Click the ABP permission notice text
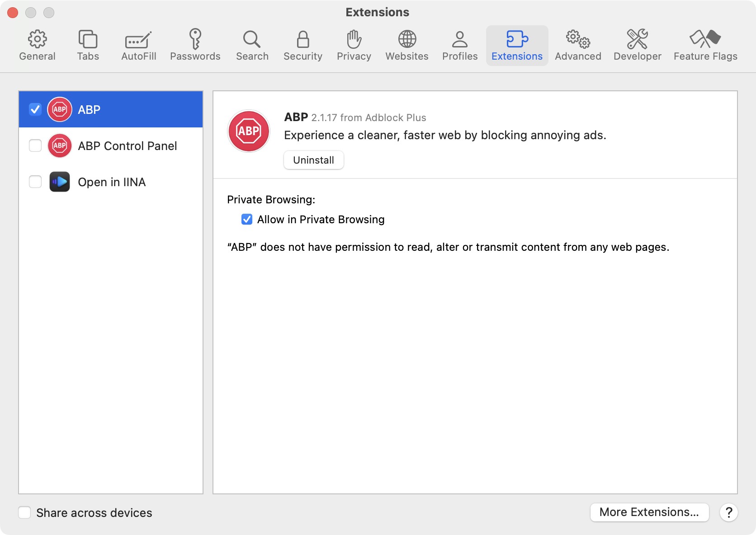 pyautogui.click(x=448, y=247)
